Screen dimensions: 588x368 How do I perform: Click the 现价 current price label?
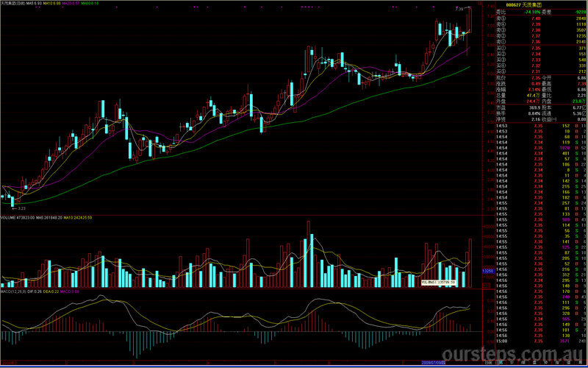(501, 78)
